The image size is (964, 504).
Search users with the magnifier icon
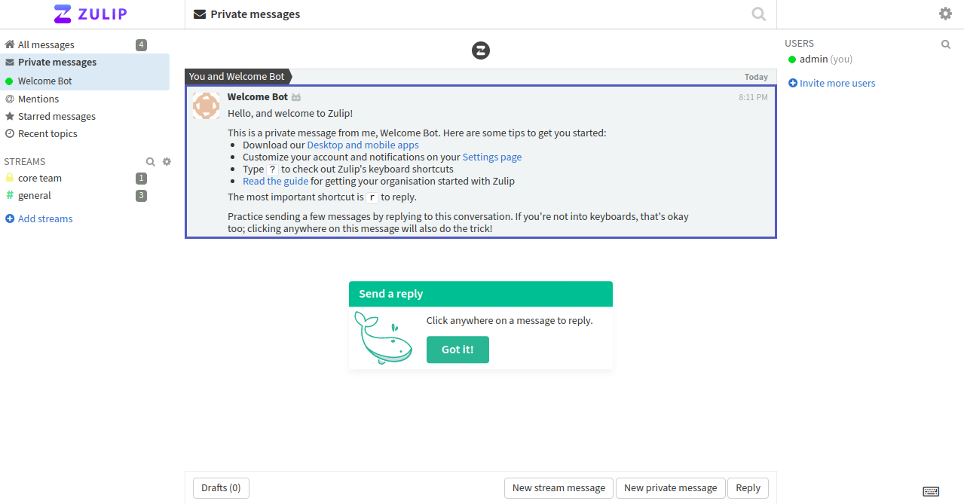(946, 44)
